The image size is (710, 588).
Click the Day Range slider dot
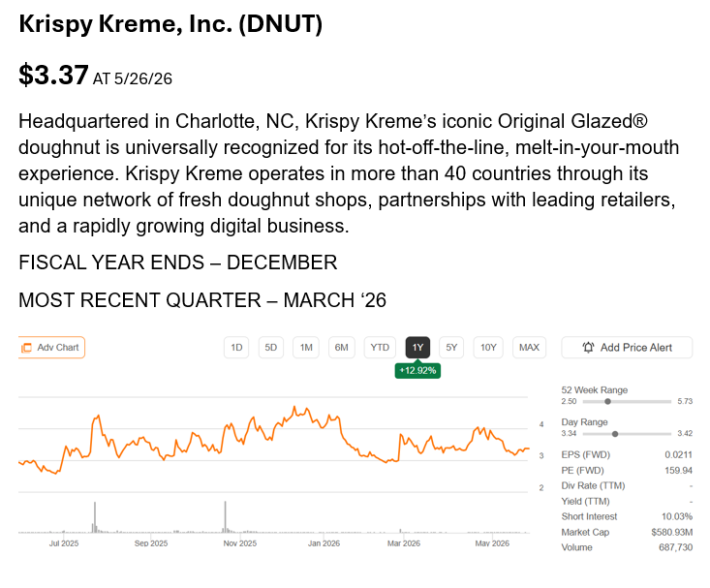click(615, 434)
